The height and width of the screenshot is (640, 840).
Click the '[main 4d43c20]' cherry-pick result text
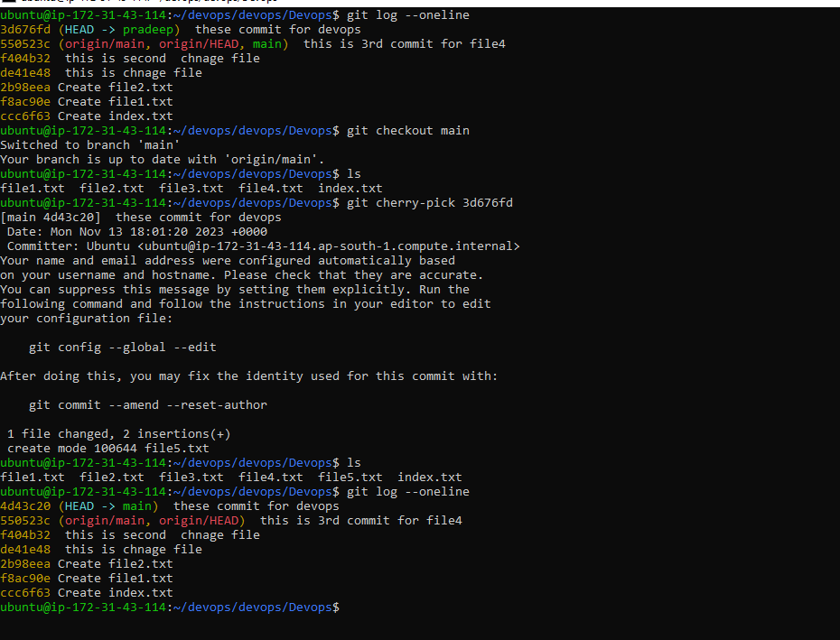(51, 218)
